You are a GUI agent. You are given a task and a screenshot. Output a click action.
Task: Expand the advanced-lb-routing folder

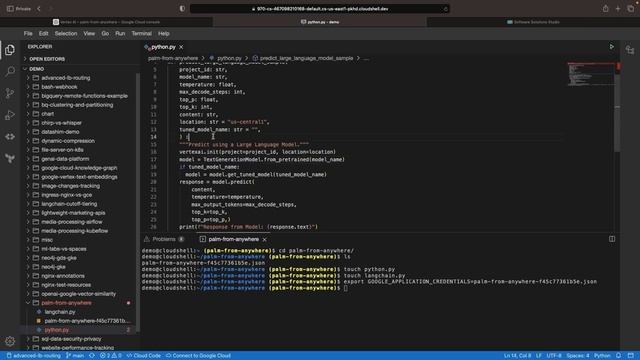coord(66,78)
